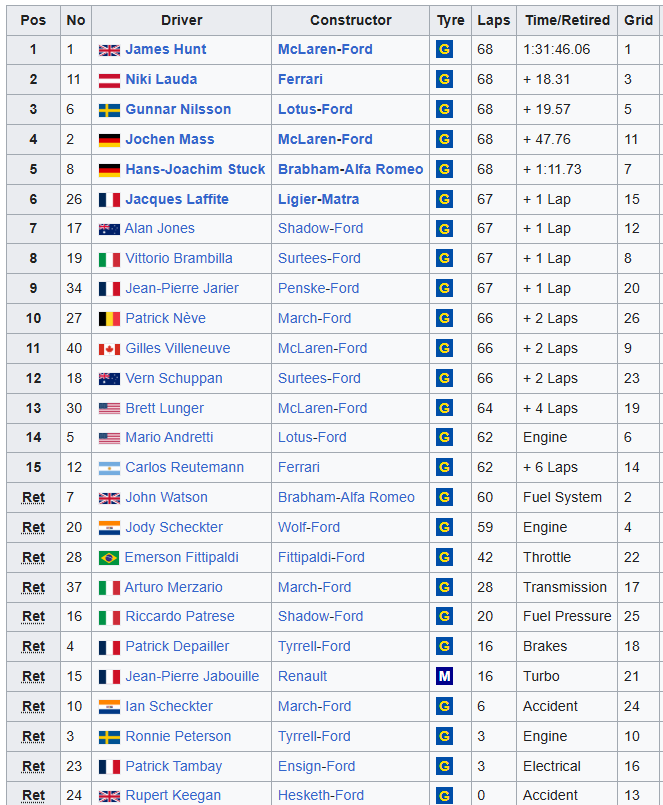This screenshot has height=805, width=663.
Task: Click the Tyre column header
Action: click(x=451, y=20)
